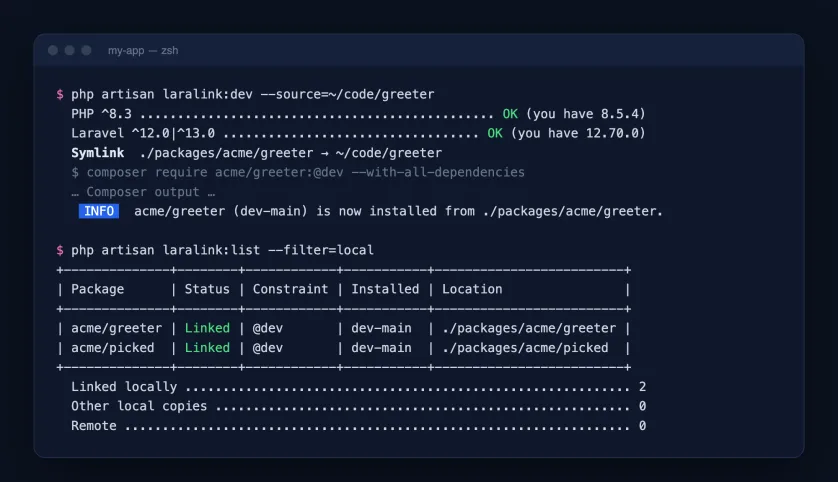Click the dimmed 'composer require acme/greeter:@dev' line
Screen dimensions: 838x482
coord(298,172)
